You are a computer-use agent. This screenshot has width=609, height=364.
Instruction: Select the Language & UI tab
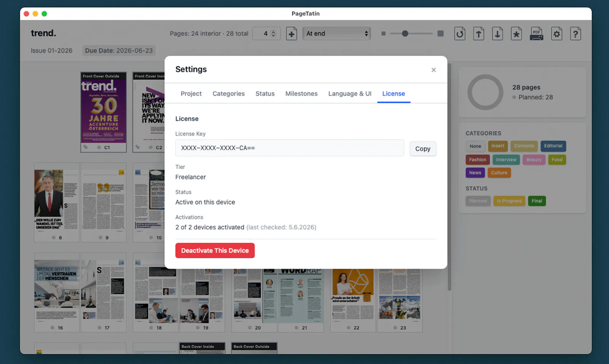pos(350,94)
